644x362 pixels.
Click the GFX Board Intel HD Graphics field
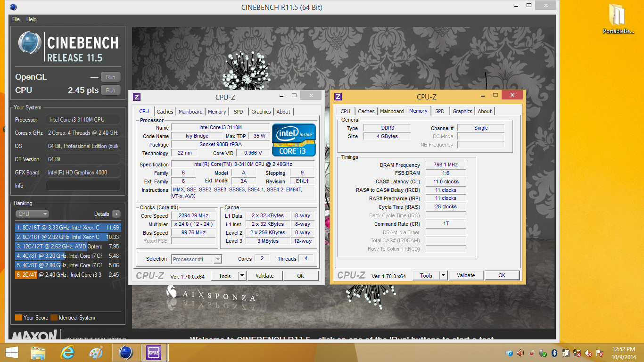point(83,173)
